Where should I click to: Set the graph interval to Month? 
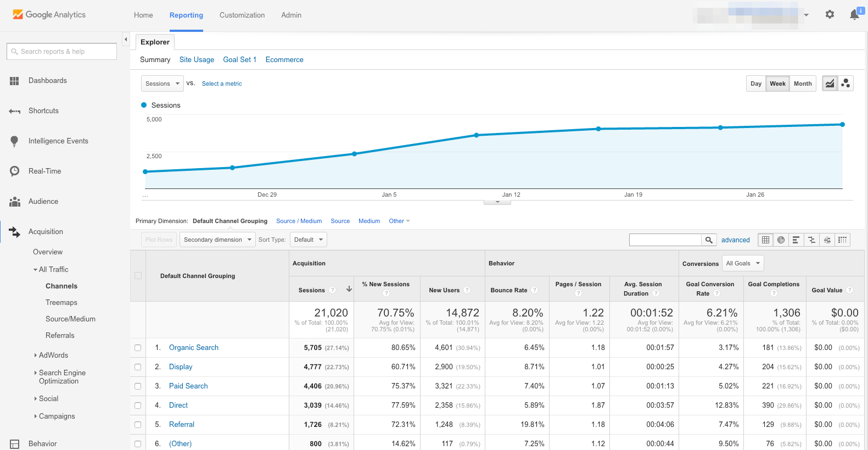coord(803,84)
